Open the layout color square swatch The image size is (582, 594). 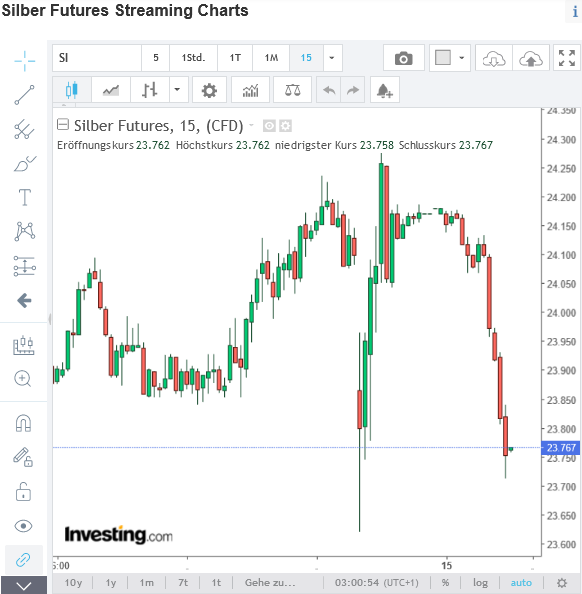pos(443,58)
